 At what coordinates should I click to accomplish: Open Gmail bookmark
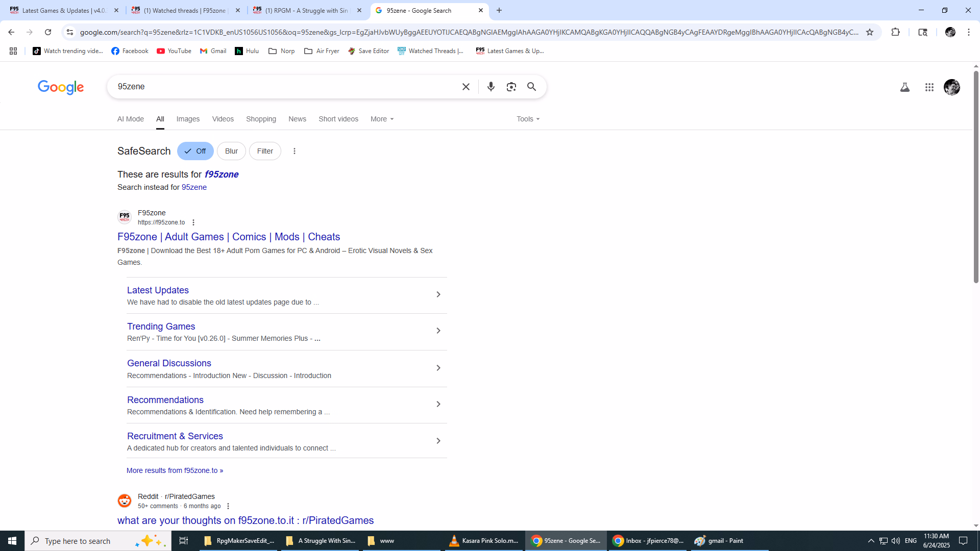pos(213,51)
